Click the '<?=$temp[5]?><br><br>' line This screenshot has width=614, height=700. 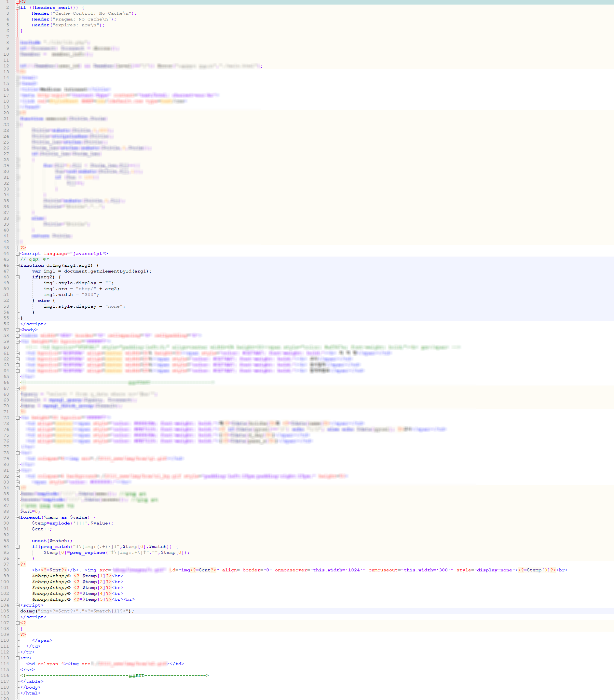84,599
